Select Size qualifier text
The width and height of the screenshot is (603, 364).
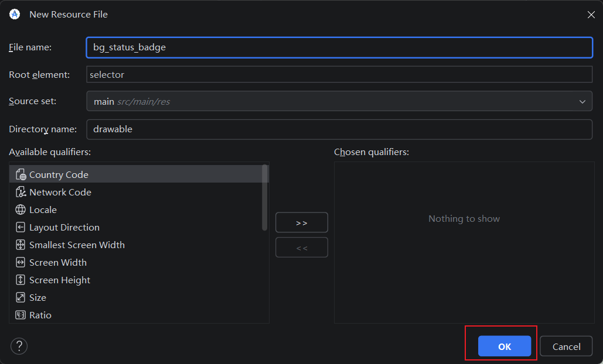[38, 297]
